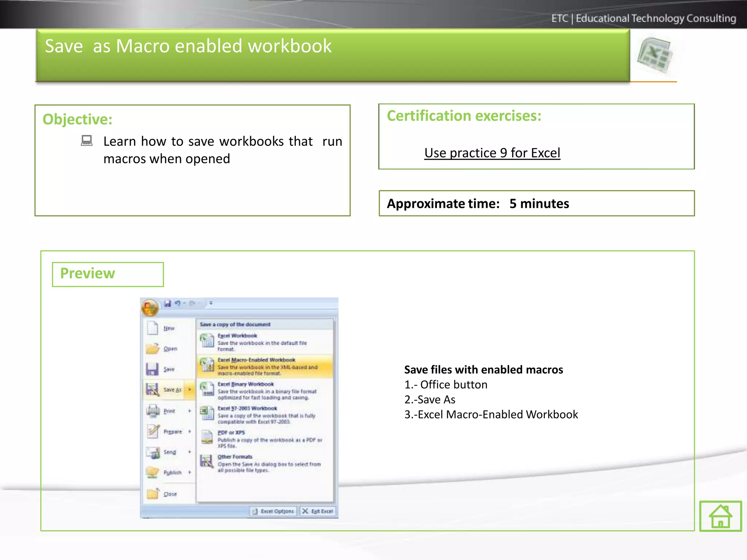Screen dimensions: 747x560
Task: Click the computer bullet icon under Objective
Action: tap(87, 141)
